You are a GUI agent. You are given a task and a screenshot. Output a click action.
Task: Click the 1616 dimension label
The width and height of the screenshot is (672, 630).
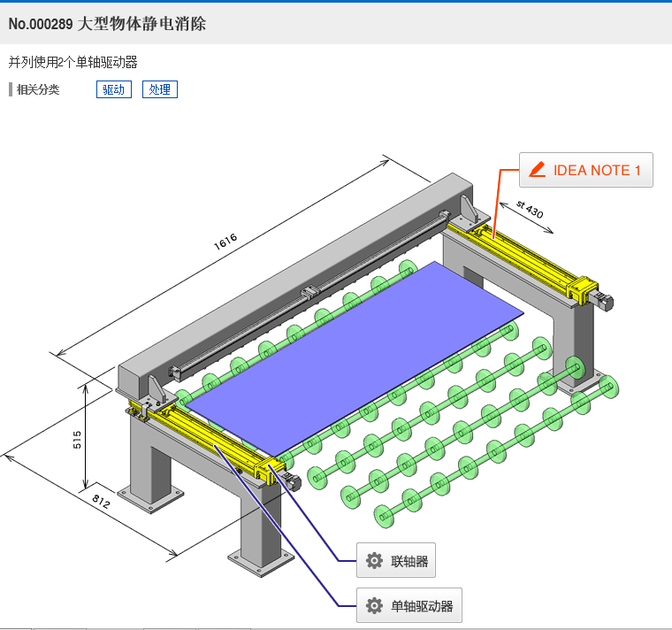click(x=225, y=242)
